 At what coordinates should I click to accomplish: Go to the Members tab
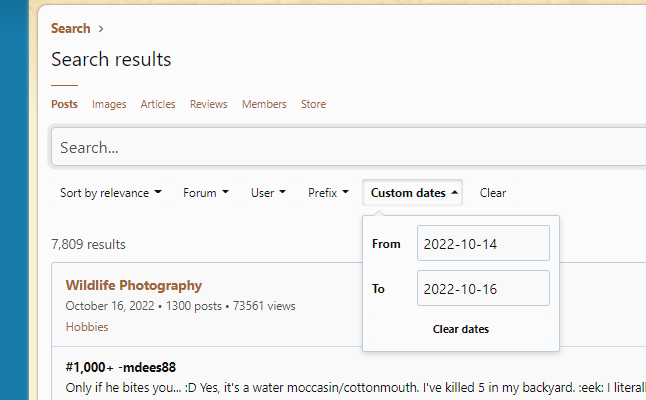(264, 104)
